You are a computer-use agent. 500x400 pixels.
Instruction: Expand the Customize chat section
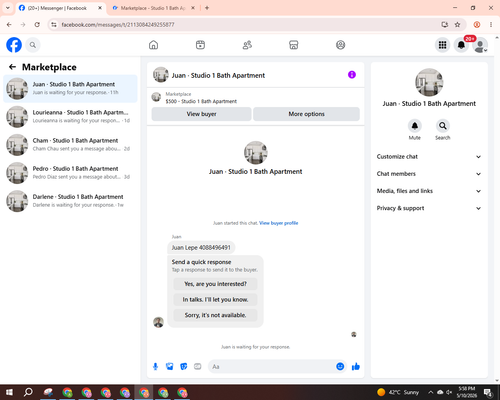point(429,157)
